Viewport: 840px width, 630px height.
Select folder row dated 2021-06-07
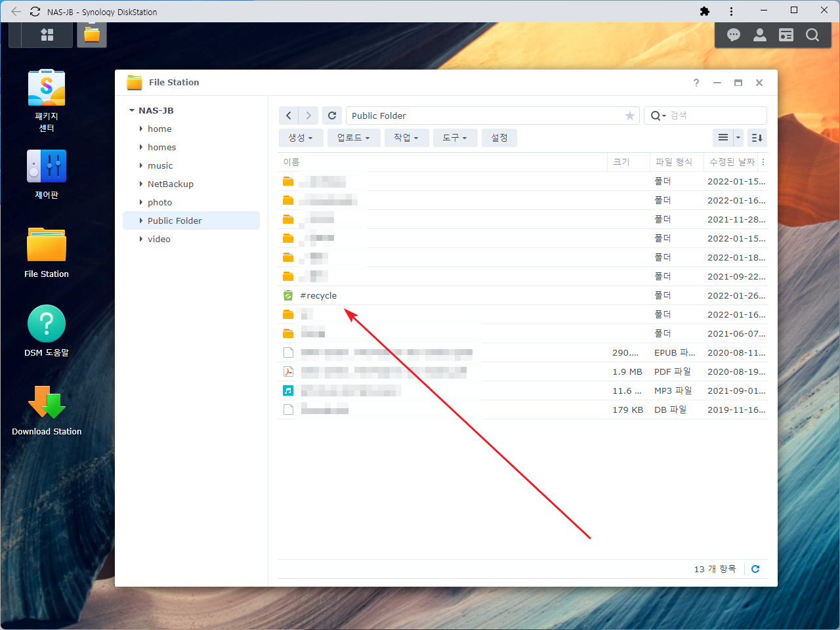point(522,333)
